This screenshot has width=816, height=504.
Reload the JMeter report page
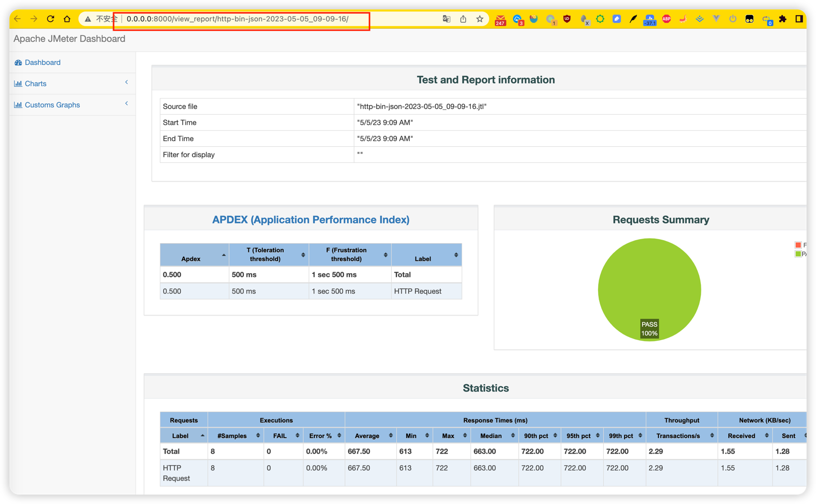coord(50,19)
